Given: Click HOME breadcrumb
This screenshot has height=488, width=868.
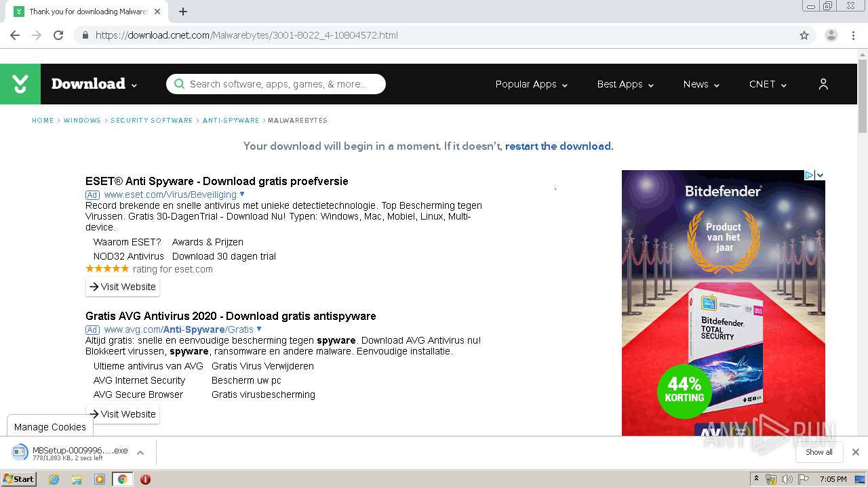Looking at the screenshot, I should (x=43, y=121).
